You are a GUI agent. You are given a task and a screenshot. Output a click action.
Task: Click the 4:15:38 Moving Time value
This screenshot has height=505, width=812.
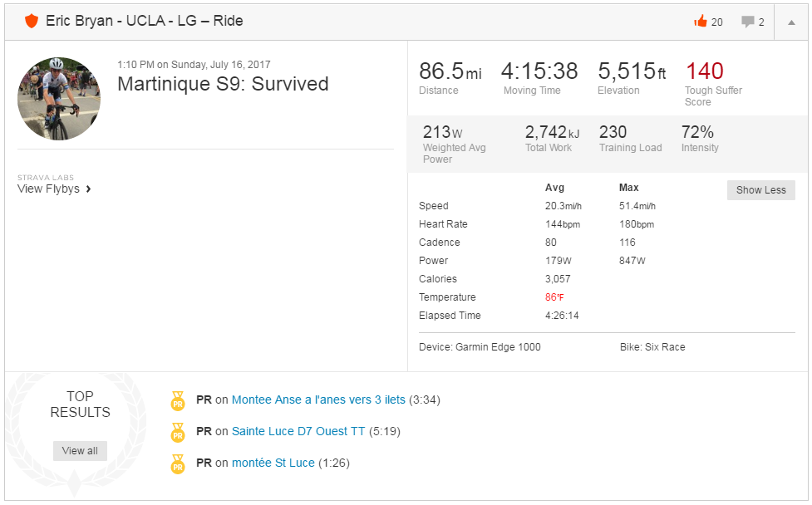click(539, 71)
